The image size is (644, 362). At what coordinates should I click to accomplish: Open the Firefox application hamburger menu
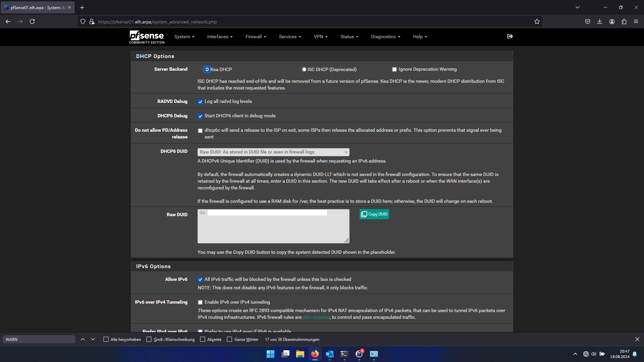click(636, 21)
